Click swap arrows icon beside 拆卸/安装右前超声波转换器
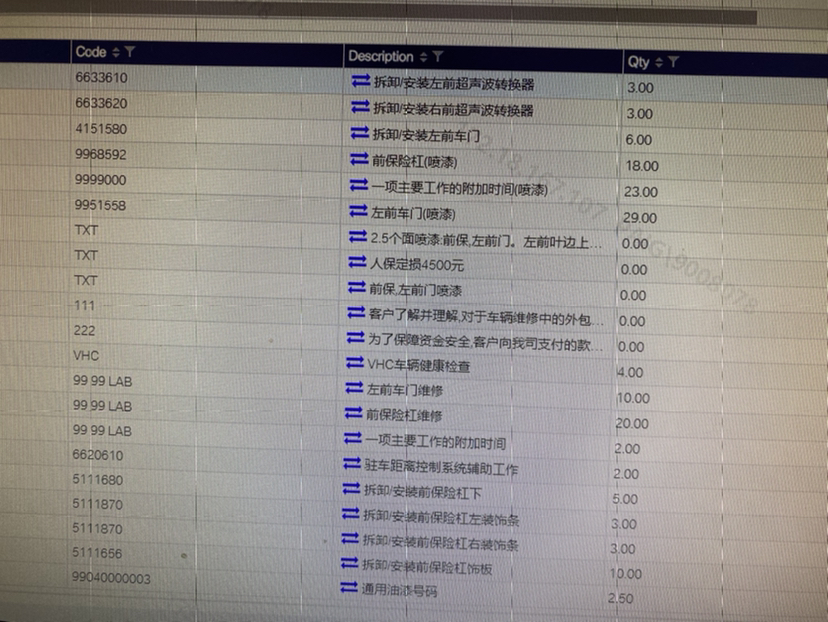The height and width of the screenshot is (622, 828). point(360,107)
